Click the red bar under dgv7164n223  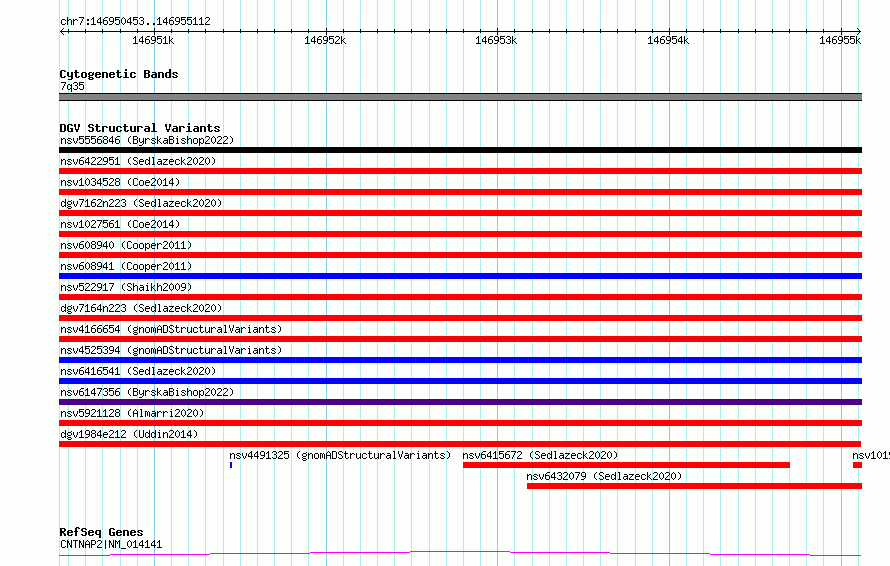460,318
